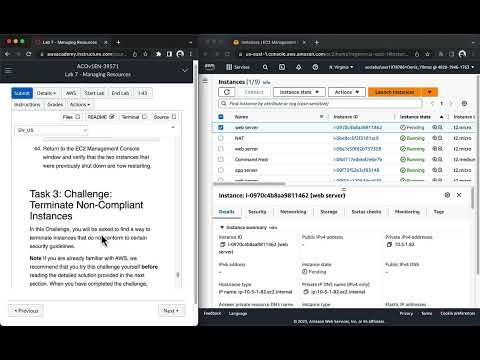Click the AWS logo in the console
This screenshot has height=360, width=480.
point(210,67)
